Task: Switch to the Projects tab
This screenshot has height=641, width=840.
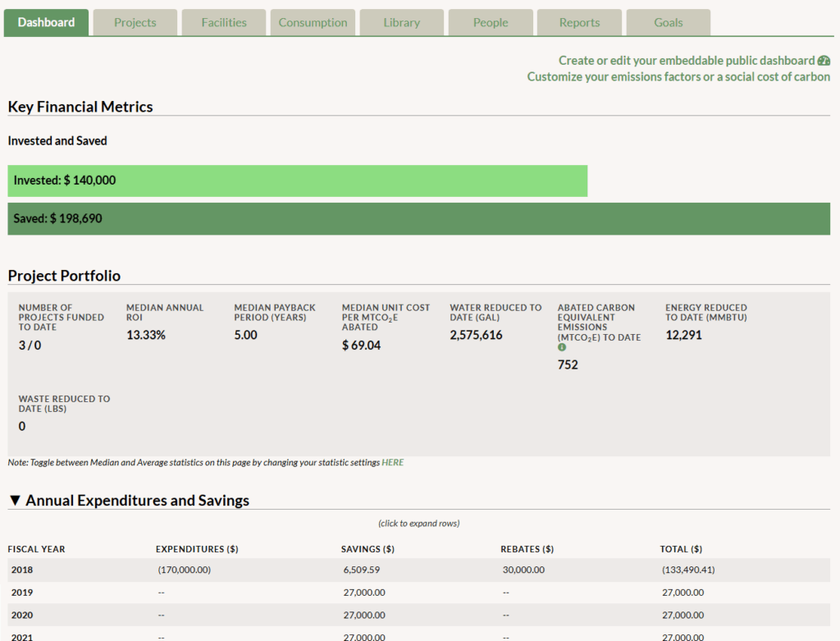Action: (135, 23)
